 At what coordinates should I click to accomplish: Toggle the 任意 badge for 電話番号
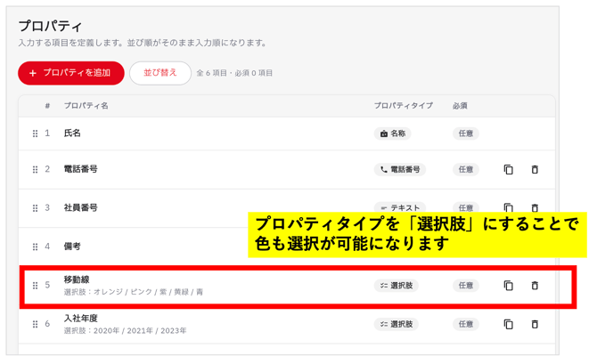[466, 170]
